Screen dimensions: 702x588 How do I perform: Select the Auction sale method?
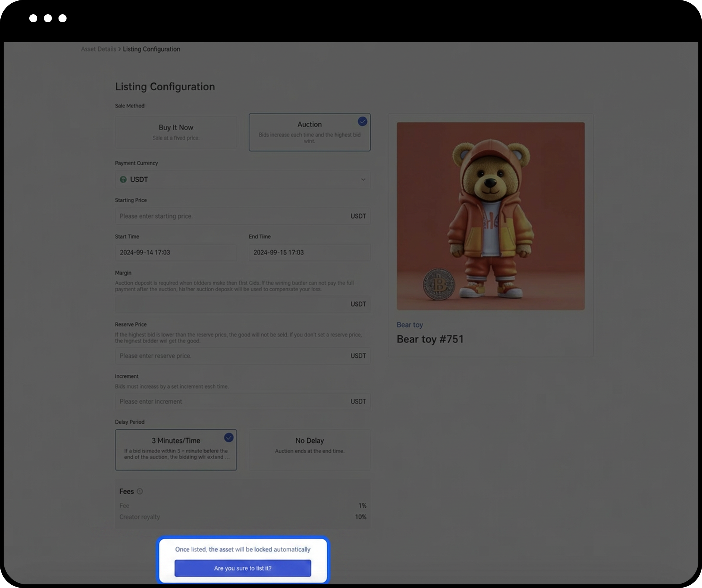(309, 132)
